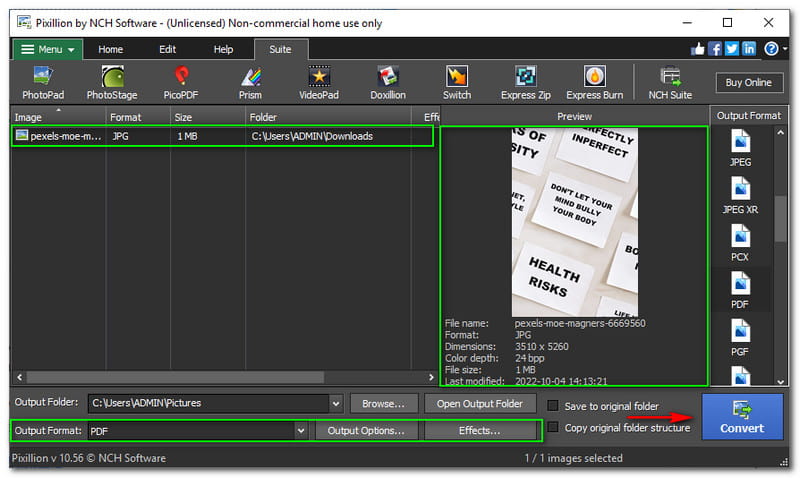Open the Doxillion document converter
Image resolution: width=800 pixels, height=478 pixels.
pos(388,82)
